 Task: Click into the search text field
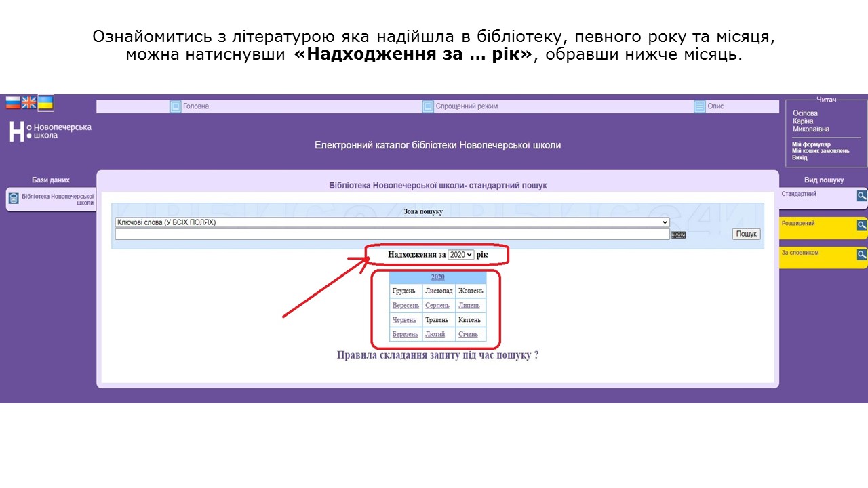[x=392, y=234]
